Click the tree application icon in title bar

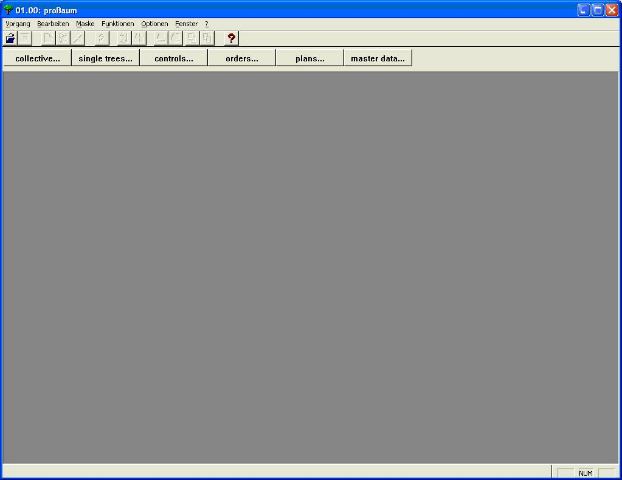point(8,9)
